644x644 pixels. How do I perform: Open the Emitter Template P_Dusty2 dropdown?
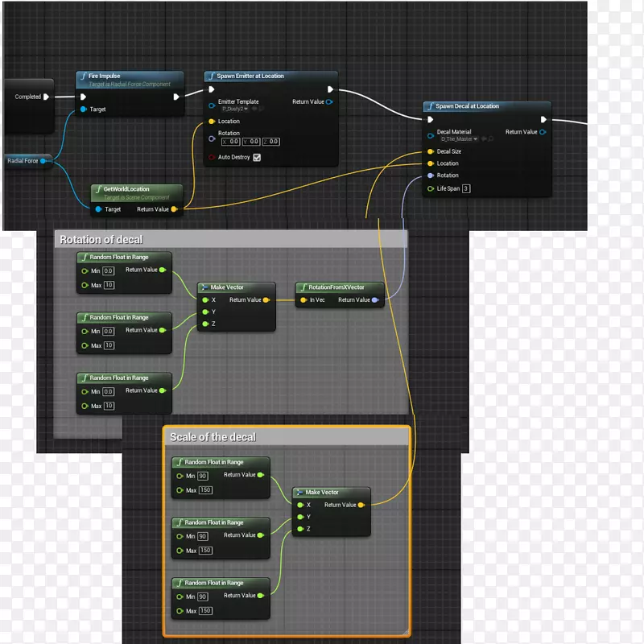point(235,109)
